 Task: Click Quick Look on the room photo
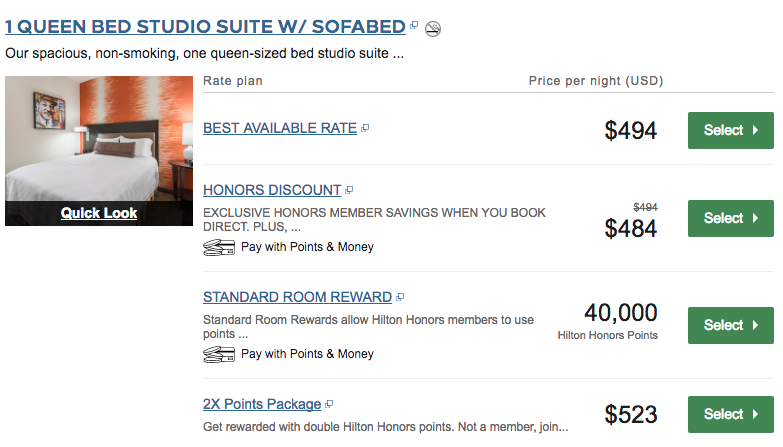coord(99,213)
